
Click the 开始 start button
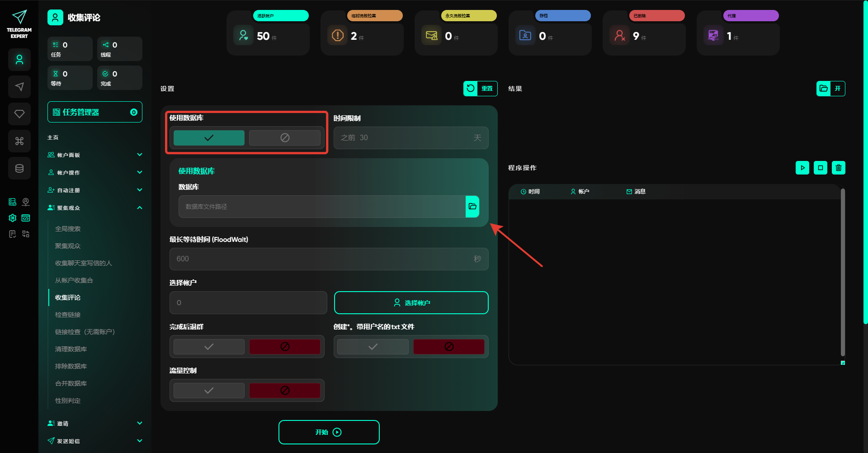329,432
